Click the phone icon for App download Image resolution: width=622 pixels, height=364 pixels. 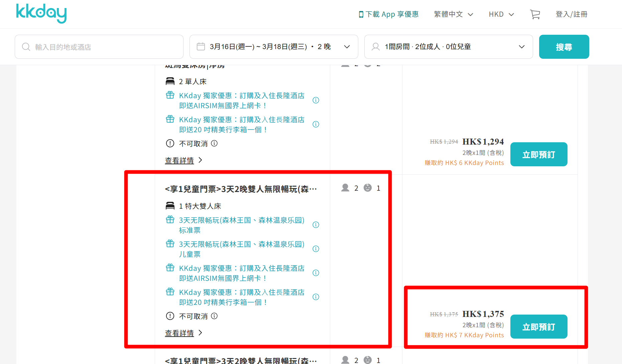pyautogui.click(x=361, y=14)
